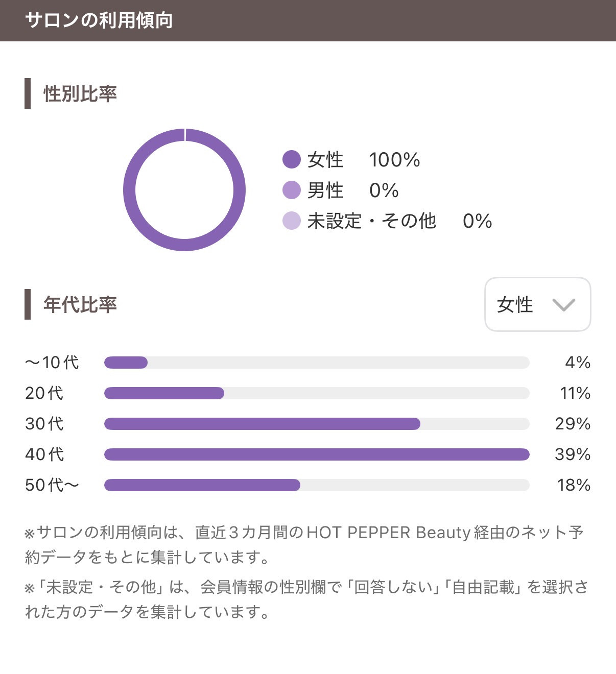Click the 29% value for 30代

pos(573,424)
